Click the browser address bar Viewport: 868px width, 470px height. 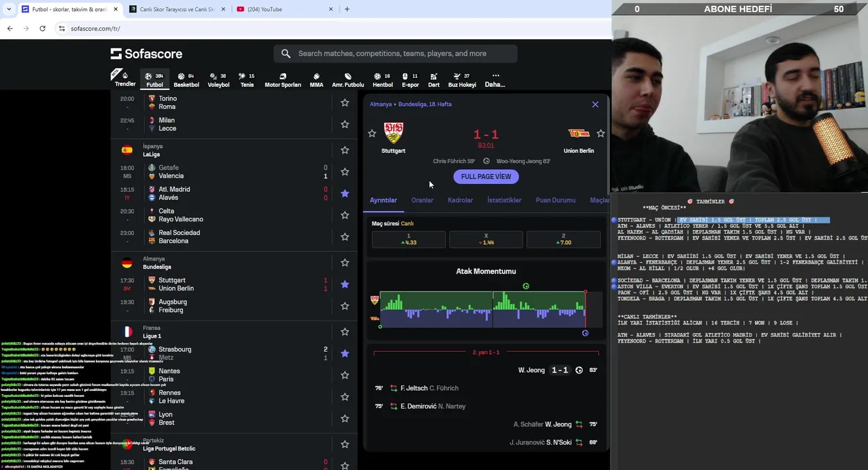(x=327, y=28)
